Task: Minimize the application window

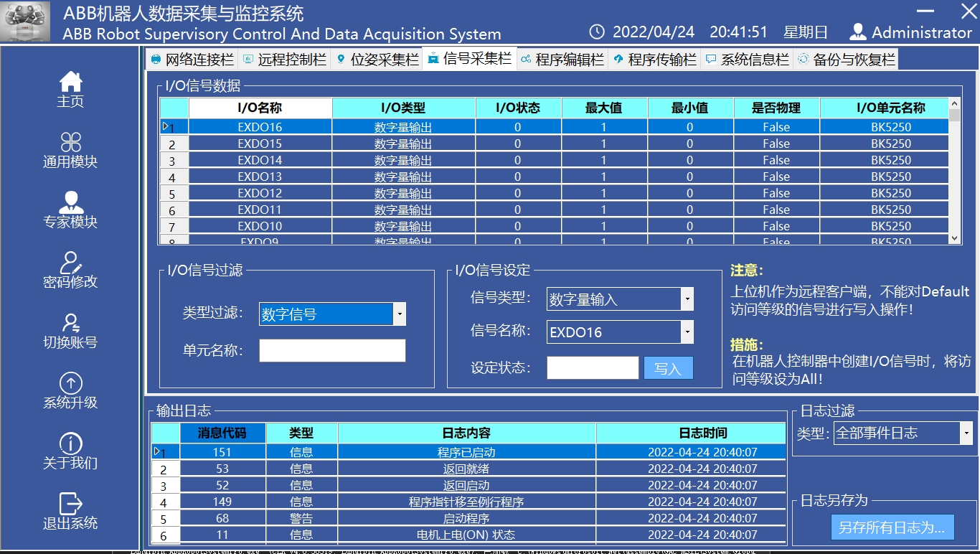Action: click(926, 11)
